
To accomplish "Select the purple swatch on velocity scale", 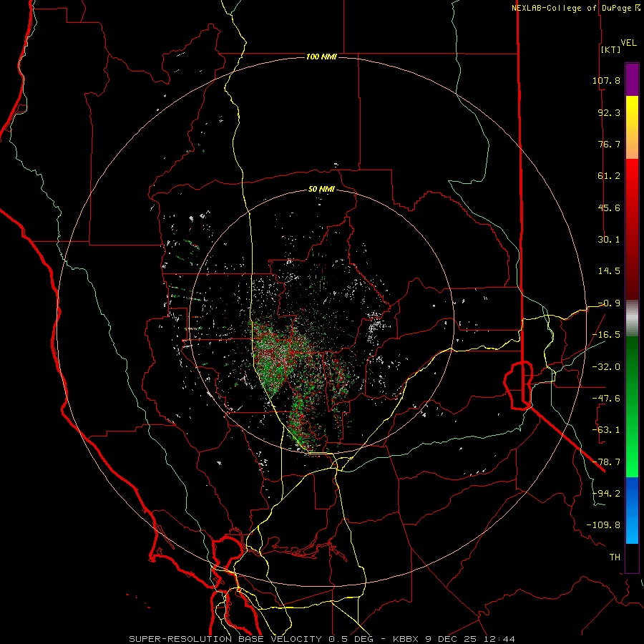I will tap(632, 80).
